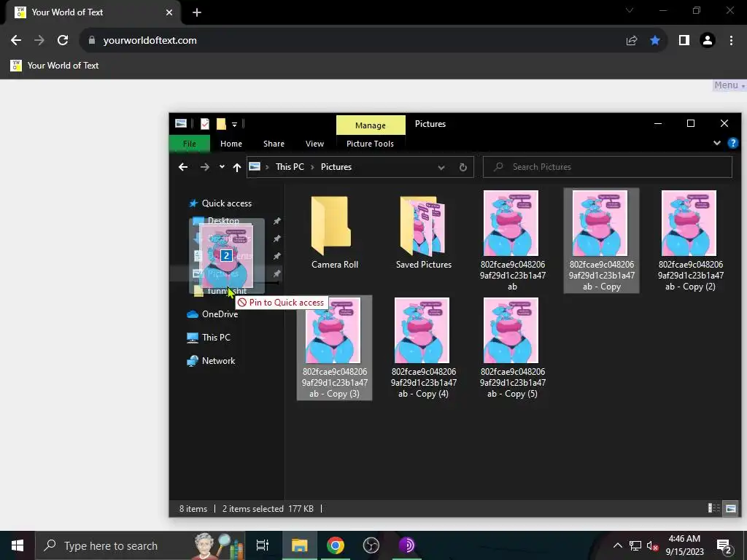Switch to details view layout
The width and height of the screenshot is (747, 560).
713,508
